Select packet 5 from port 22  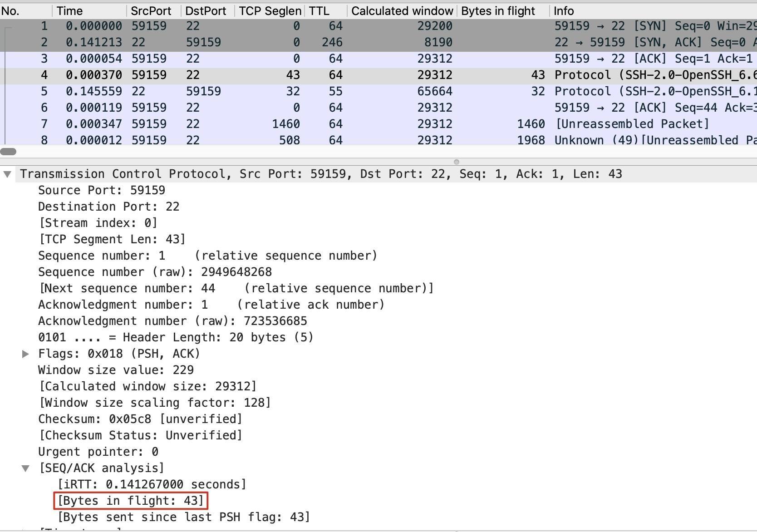tap(318, 92)
